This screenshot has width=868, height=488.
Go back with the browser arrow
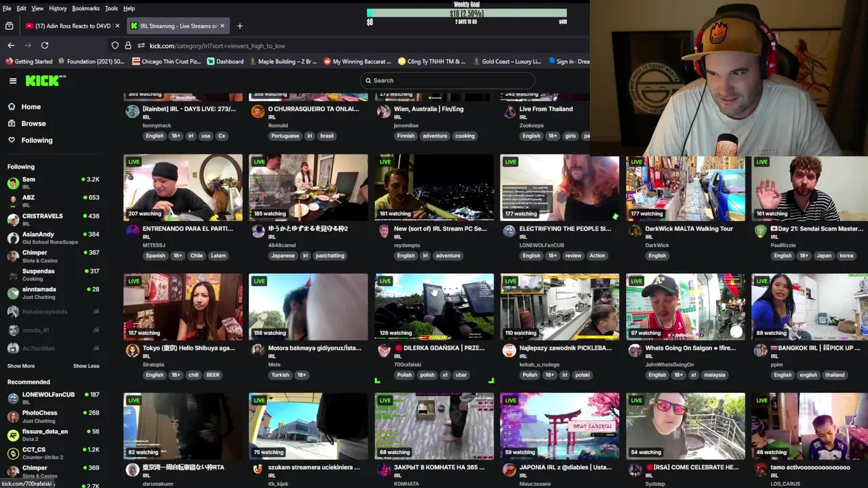coord(11,45)
